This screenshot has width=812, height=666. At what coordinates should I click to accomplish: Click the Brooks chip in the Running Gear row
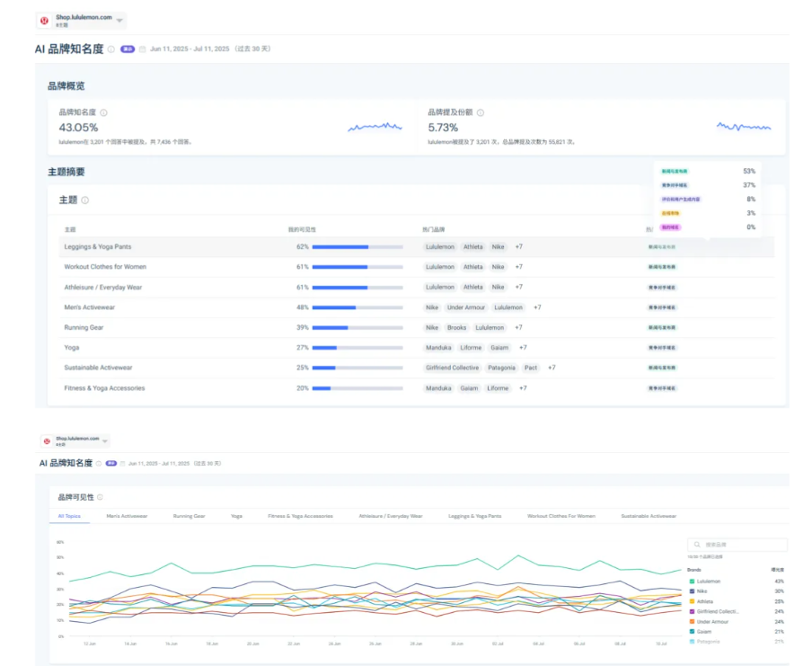tap(456, 327)
